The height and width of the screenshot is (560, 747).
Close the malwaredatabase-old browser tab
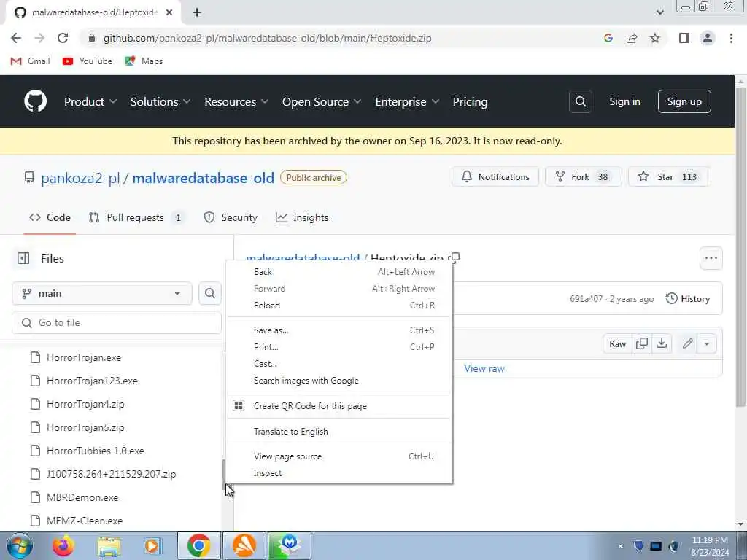point(169,13)
